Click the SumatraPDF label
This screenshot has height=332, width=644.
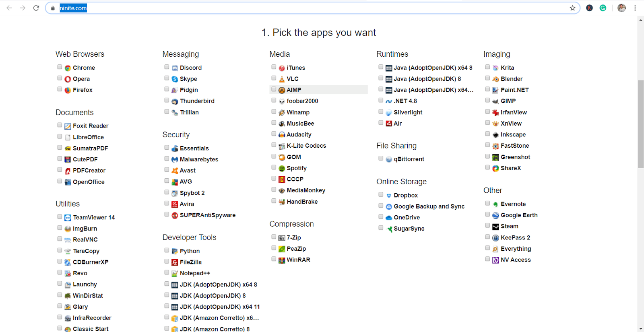(90, 148)
